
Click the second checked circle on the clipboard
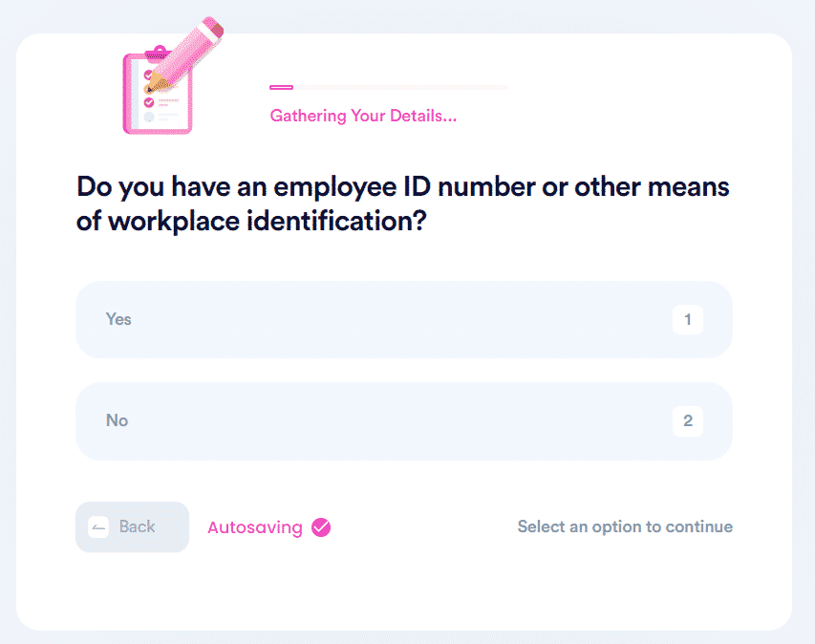point(149,102)
